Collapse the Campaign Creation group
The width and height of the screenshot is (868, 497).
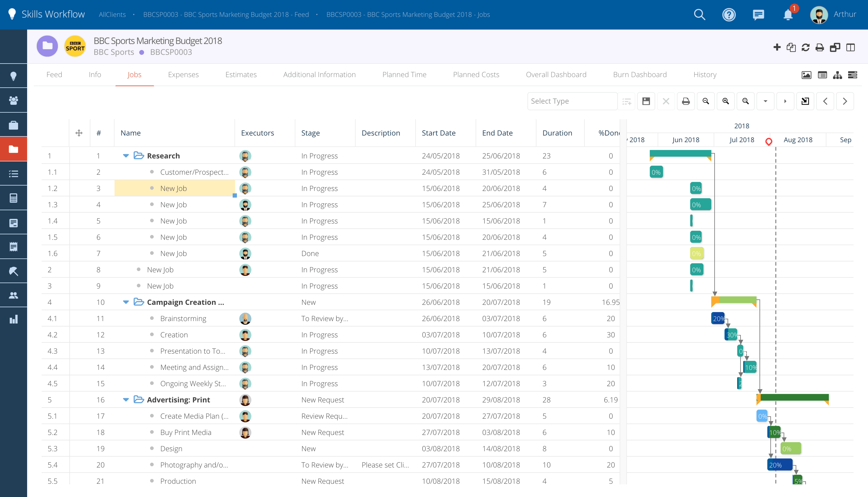126,302
